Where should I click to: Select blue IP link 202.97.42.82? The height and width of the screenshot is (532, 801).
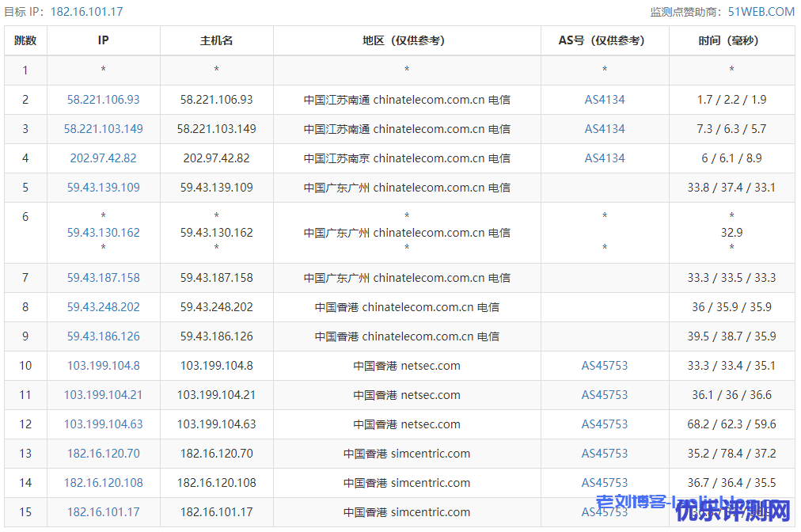[x=104, y=158]
